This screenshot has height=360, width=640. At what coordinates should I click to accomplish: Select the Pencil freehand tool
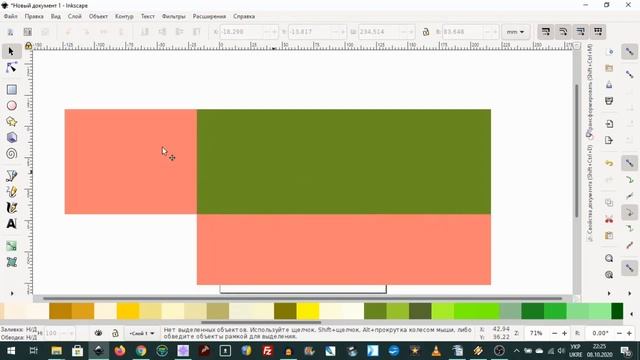[11, 191]
